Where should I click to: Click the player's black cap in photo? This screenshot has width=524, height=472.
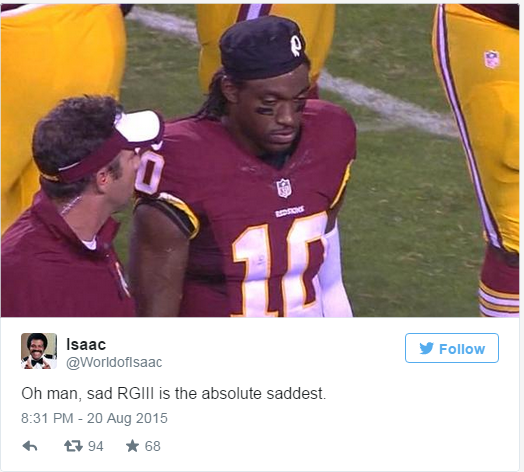pos(263,48)
